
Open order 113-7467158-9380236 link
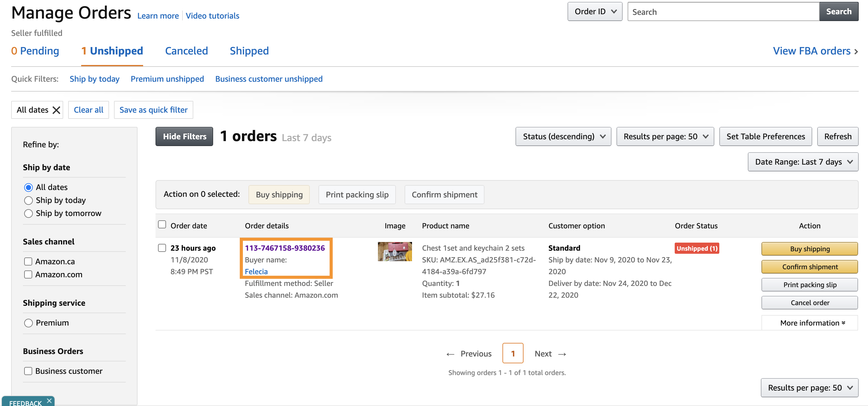[285, 248]
